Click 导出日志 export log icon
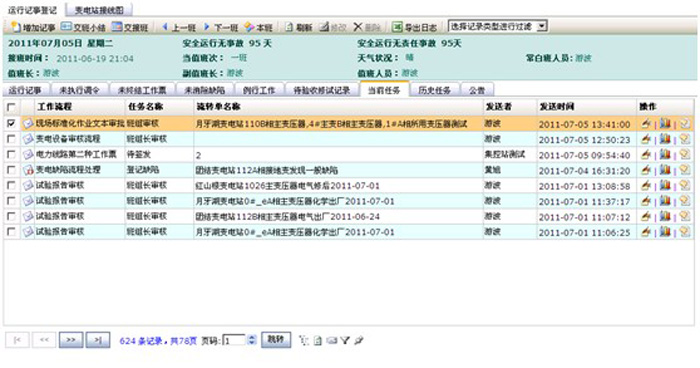The height and width of the screenshot is (368, 700). click(x=397, y=27)
